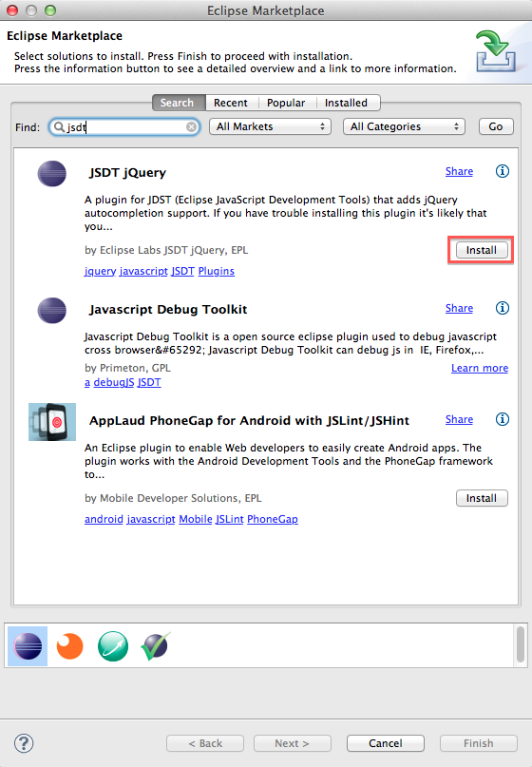532x767 pixels.
Task: Share the JSDT jQuery entry
Action: tap(459, 171)
